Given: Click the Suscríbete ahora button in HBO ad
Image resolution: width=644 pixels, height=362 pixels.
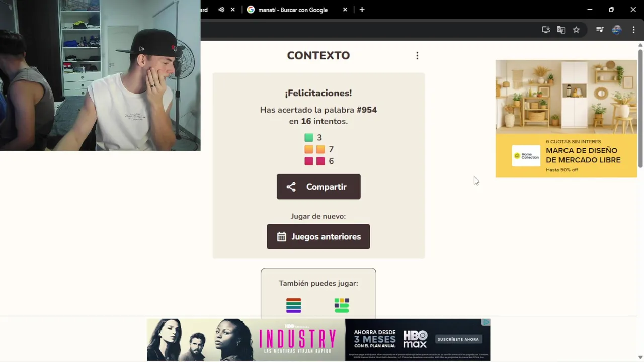Looking at the screenshot, I should pyautogui.click(x=458, y=339).
